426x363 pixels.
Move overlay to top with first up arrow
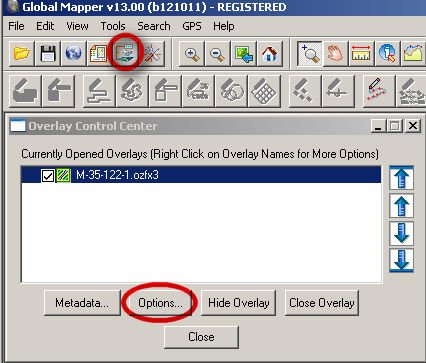[402, 178]
